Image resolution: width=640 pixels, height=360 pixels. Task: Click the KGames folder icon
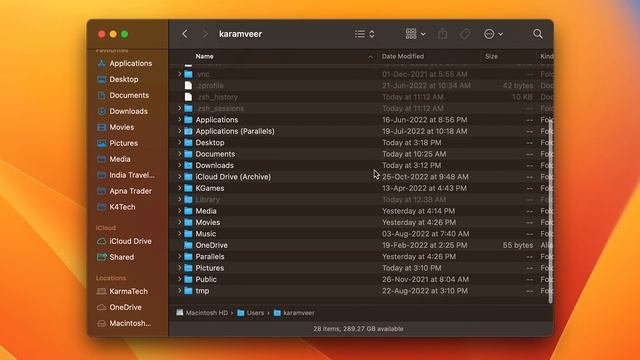coord(188,188)
